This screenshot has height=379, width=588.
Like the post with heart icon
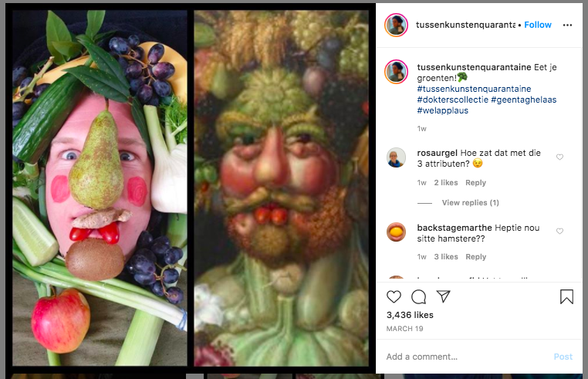tap(394, 296)
